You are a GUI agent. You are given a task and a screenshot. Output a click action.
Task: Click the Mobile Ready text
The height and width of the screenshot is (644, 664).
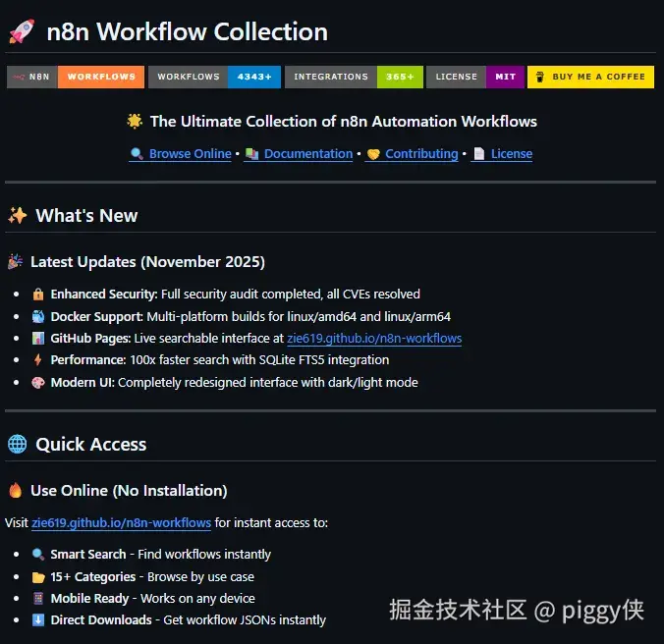click(x=89, y=598)
